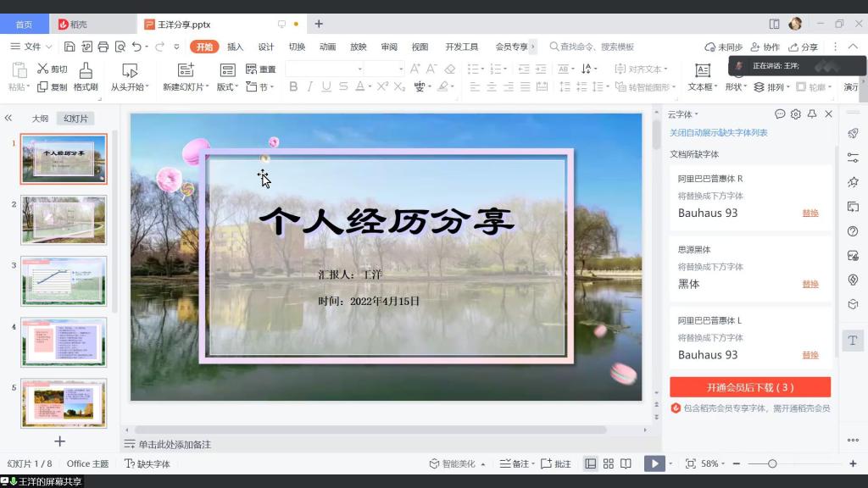The width and height of the screenshot is (868, 488).
Task: Toggle bold text formatting
Action: (x=293, y=86)
